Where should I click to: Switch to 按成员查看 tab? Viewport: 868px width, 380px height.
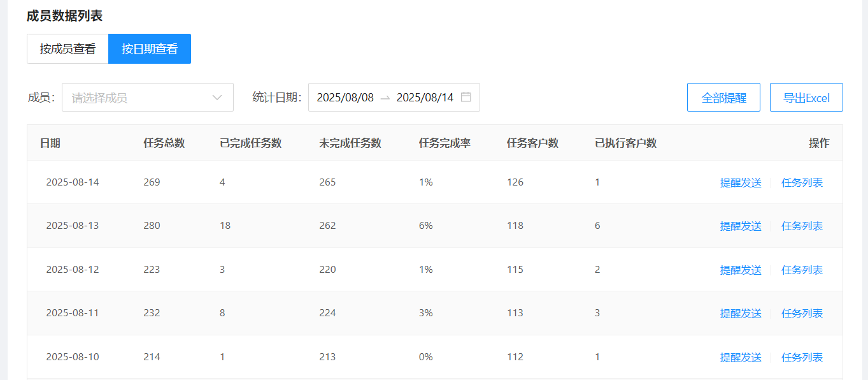tap(68, 49)
